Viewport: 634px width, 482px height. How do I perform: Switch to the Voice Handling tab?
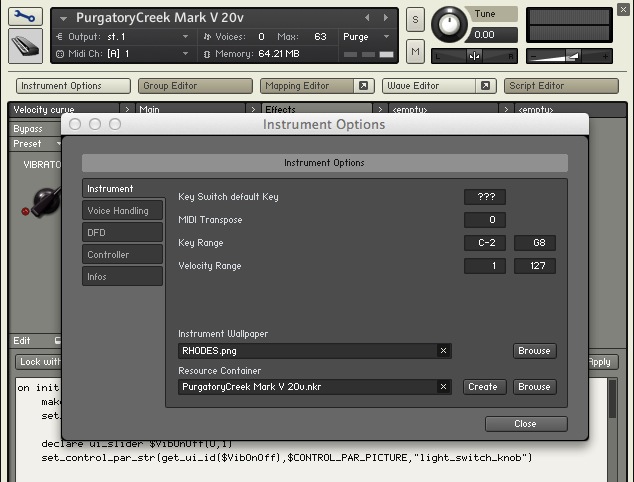click(x=122, y=211)
